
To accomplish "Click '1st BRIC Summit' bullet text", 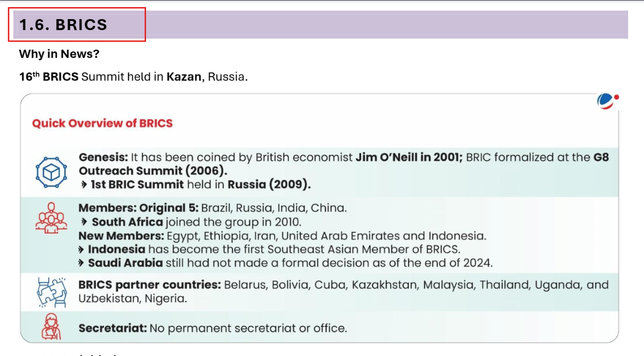I will coord(137,185).
